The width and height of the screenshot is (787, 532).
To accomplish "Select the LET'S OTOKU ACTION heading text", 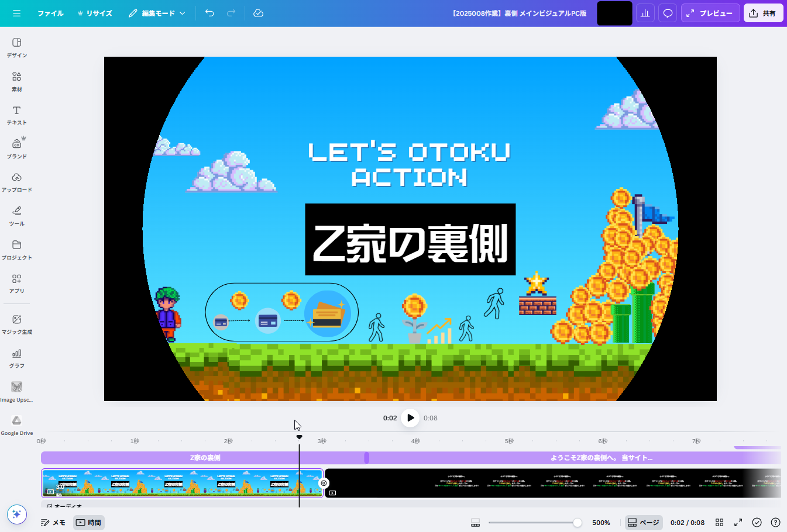I will coord(410,164).
